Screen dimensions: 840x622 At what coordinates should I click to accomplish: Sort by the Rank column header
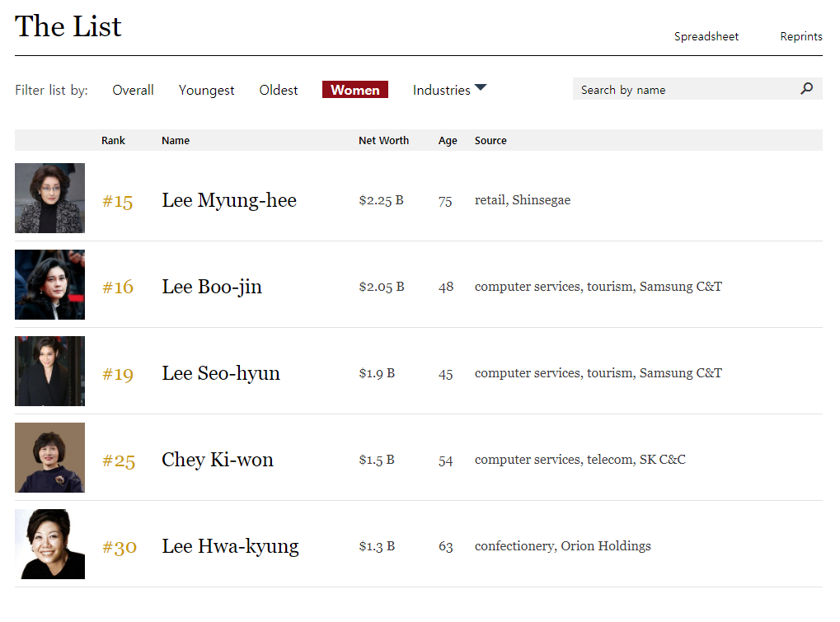coord(113,140)
